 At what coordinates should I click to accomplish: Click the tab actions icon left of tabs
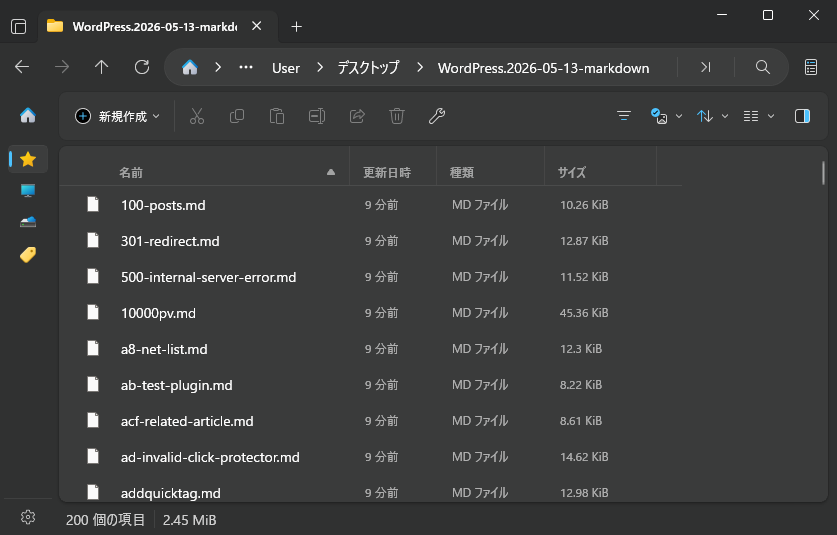19,26
